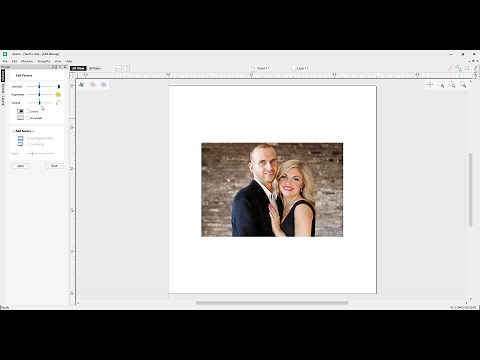Click the grayscale preview icon
The height and width of the screenshot is (360, 480).
click(21, 118)
